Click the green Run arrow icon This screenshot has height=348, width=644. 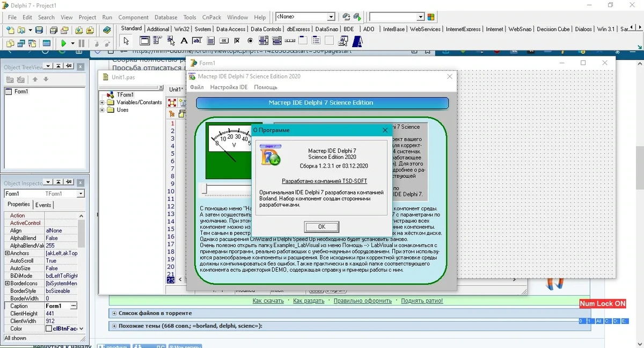pyautogui.click(x=64, y=44)
